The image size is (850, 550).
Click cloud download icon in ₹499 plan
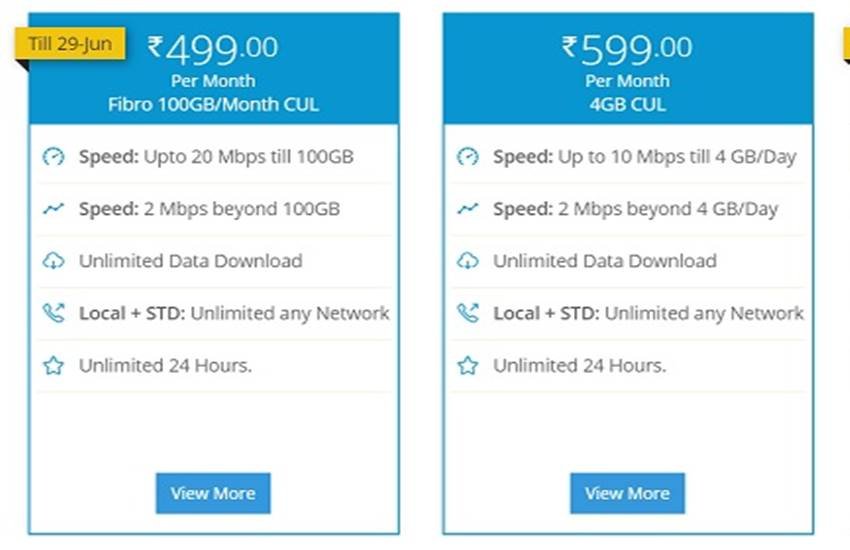click(53, 261)
